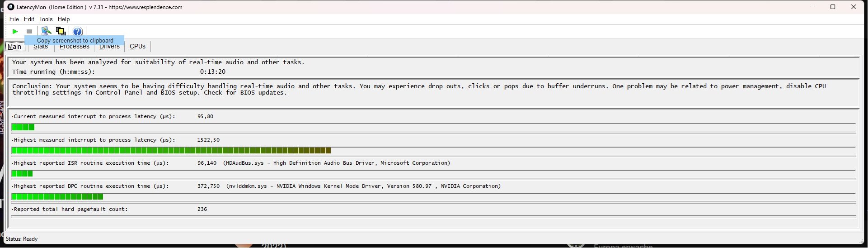Switch to the Stats tab
The width and height of the screenshot is (868, 248).
(41, 47)
